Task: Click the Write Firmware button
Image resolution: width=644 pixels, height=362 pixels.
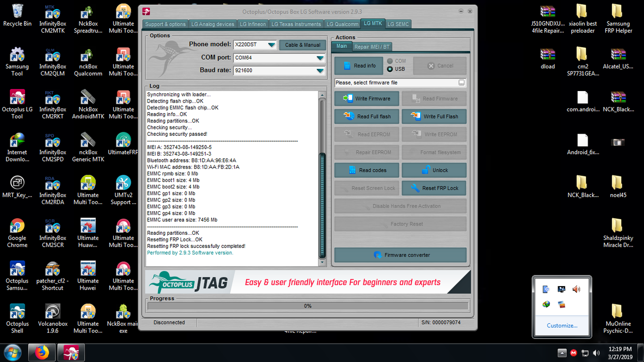Action: (367, 99)
